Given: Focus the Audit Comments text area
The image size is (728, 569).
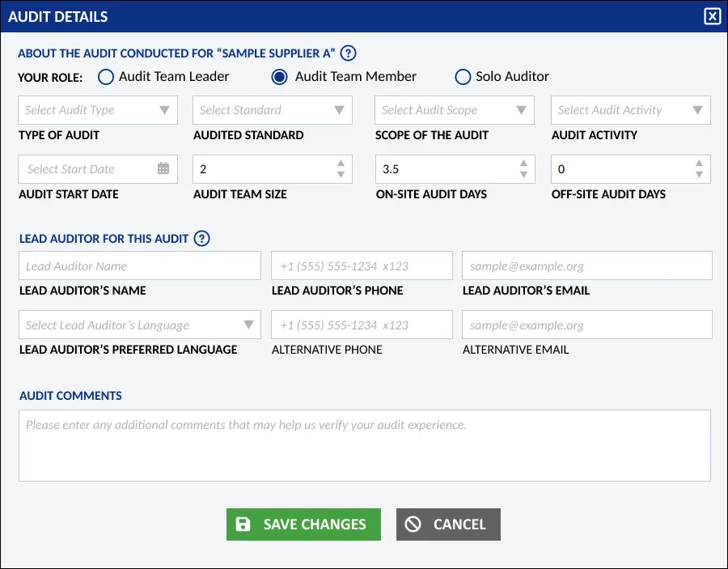Looking at the screenshot, I should pos(365,445).
